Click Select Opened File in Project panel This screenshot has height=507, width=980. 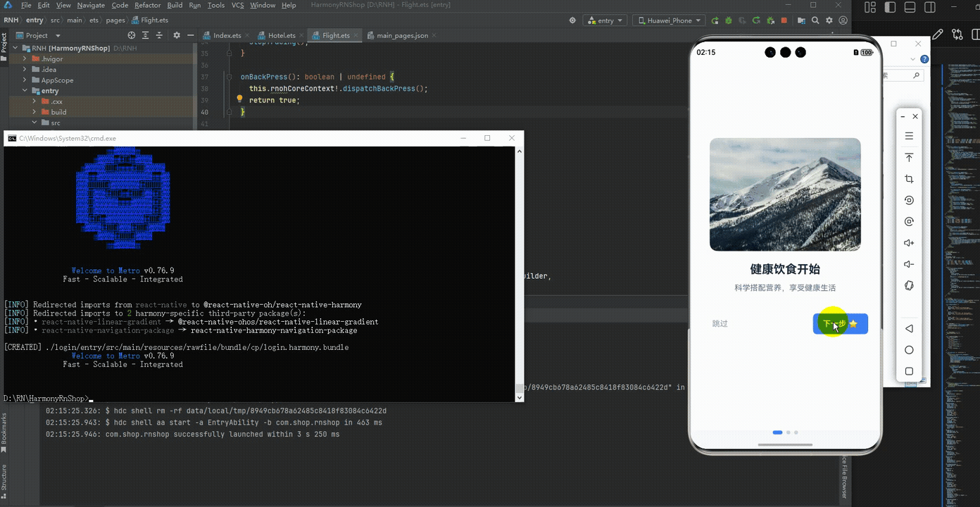point(132,35)
